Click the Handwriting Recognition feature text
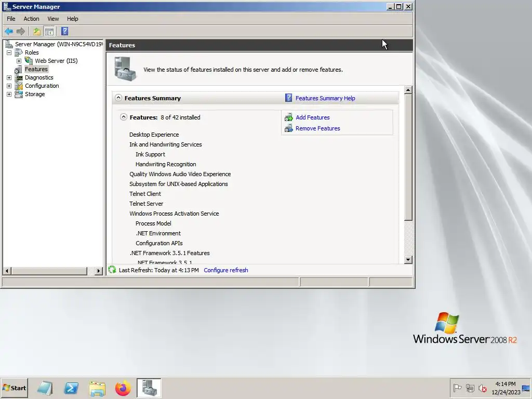Image resolution: width=532 pixels, height=399 pixels. click(166, 164)
